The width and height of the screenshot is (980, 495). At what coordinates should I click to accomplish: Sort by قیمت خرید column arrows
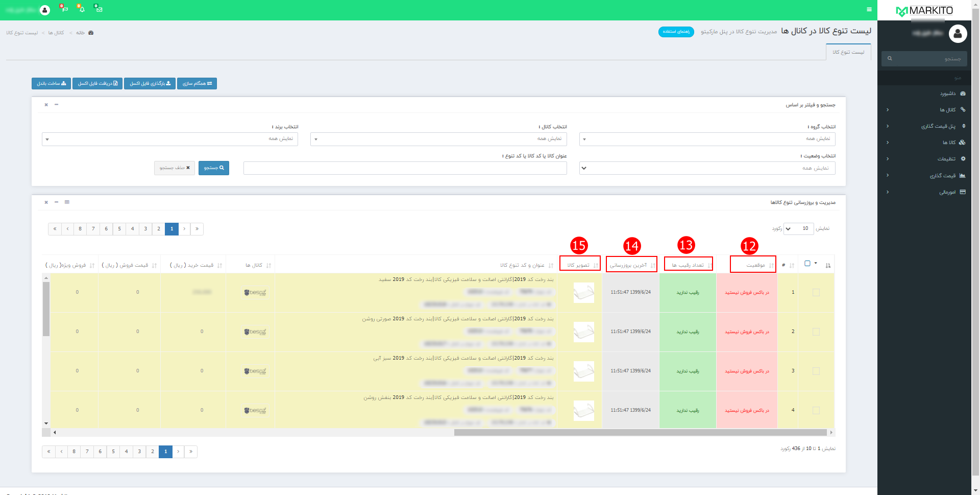pos(219,266)
